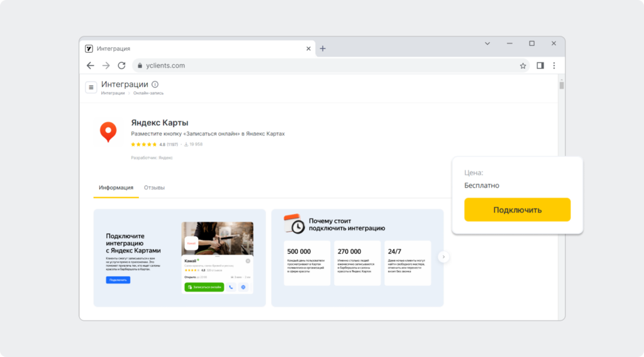Switch to the Отзывы tab

(x=154, y=188)
